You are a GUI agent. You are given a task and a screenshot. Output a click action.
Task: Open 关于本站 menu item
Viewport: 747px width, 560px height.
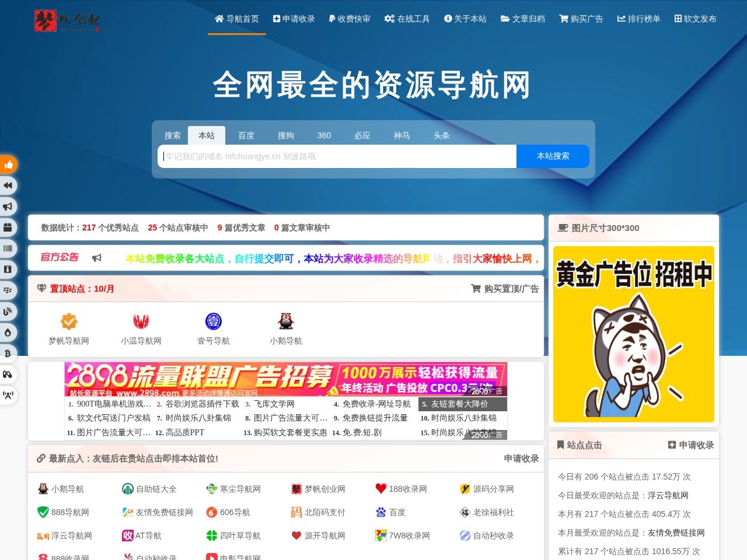[465, 19]
